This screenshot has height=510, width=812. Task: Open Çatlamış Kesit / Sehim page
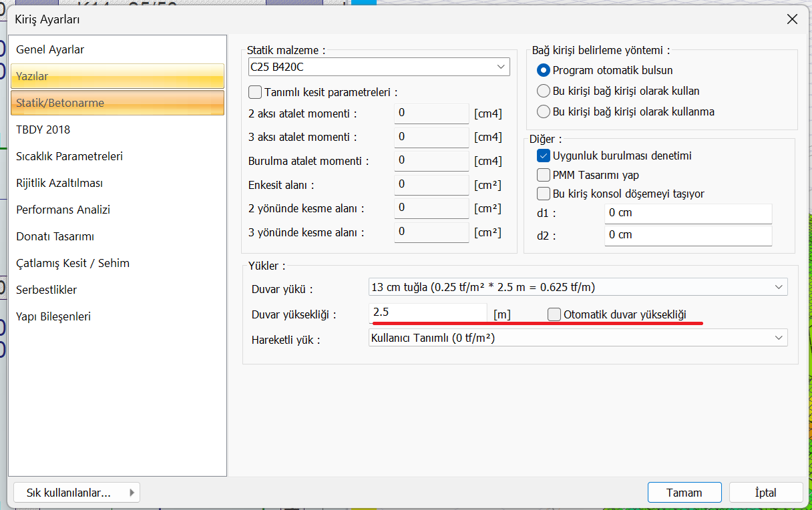73,263
